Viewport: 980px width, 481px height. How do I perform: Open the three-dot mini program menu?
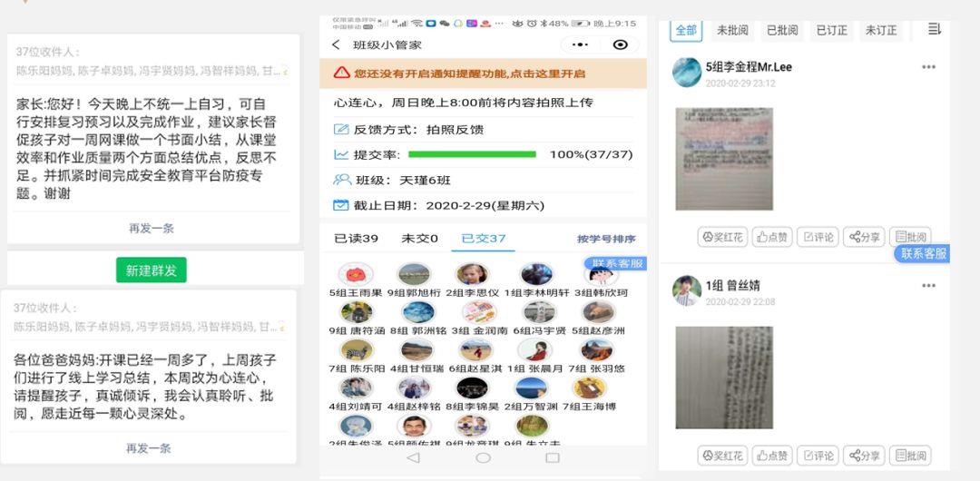[x=580, y=45]
